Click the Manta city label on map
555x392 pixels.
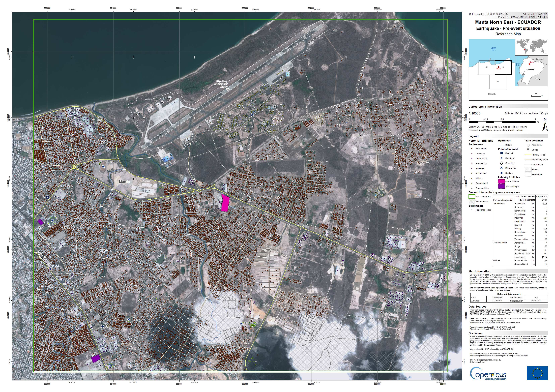click(124, 182)
